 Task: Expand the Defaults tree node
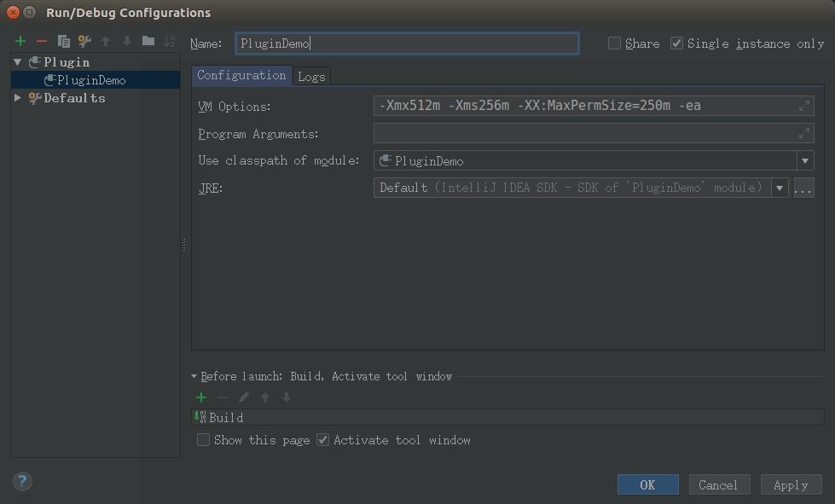coord(18,98)
